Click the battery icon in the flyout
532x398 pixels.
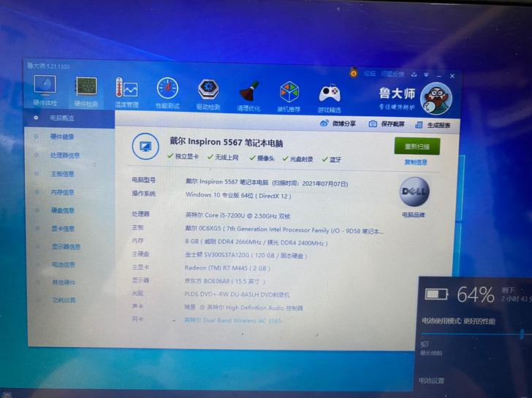(x=436, y=294)
